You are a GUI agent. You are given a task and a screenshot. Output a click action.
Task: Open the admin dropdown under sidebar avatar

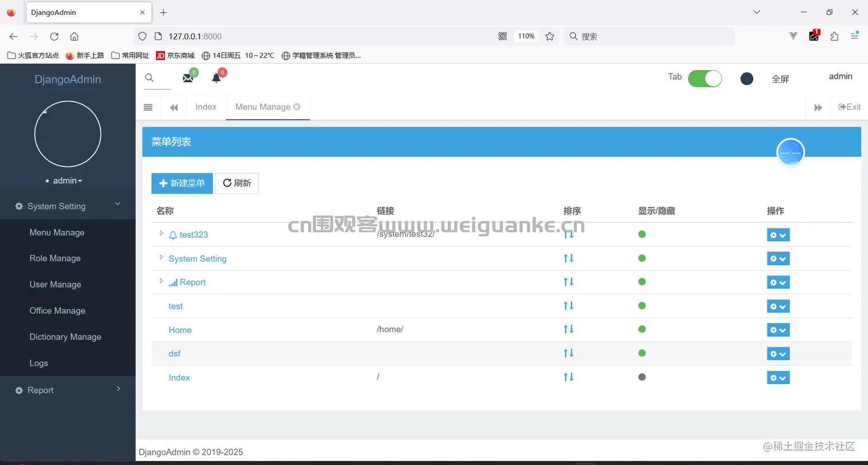(68, 181)
